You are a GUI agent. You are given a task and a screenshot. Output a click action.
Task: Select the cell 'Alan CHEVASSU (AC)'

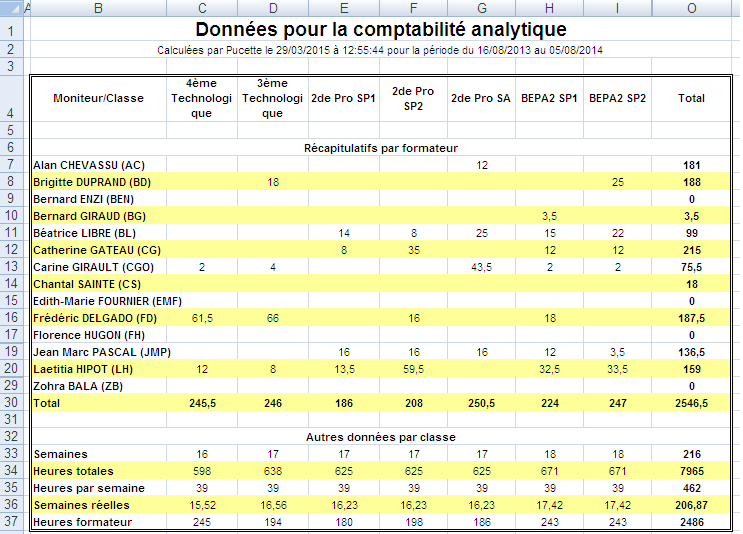[x=99, y=165]
